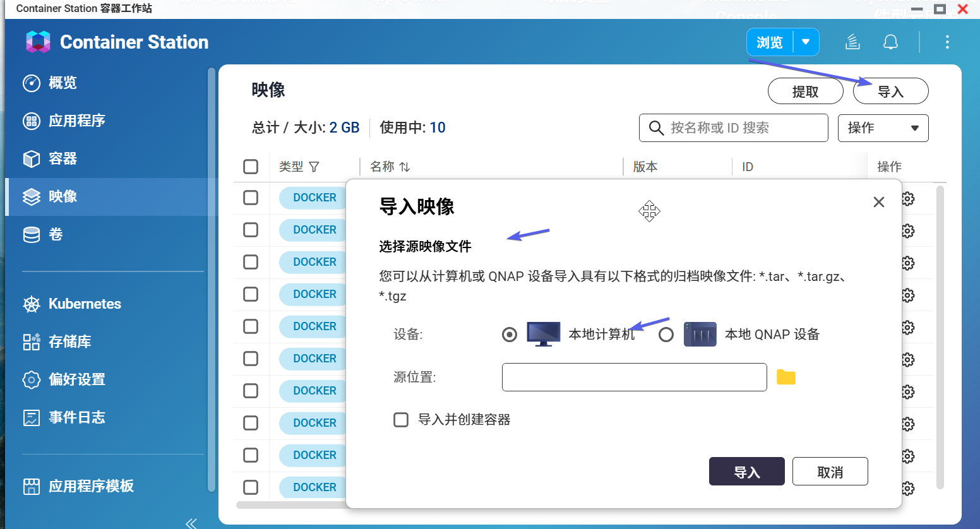Click the magnifier icon in the search box

tap(656, 128)
